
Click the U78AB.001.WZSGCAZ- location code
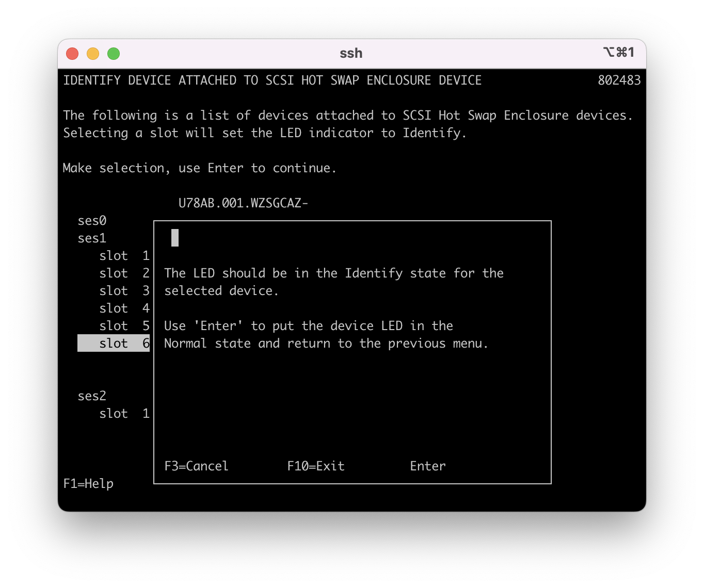click(243, 203)
